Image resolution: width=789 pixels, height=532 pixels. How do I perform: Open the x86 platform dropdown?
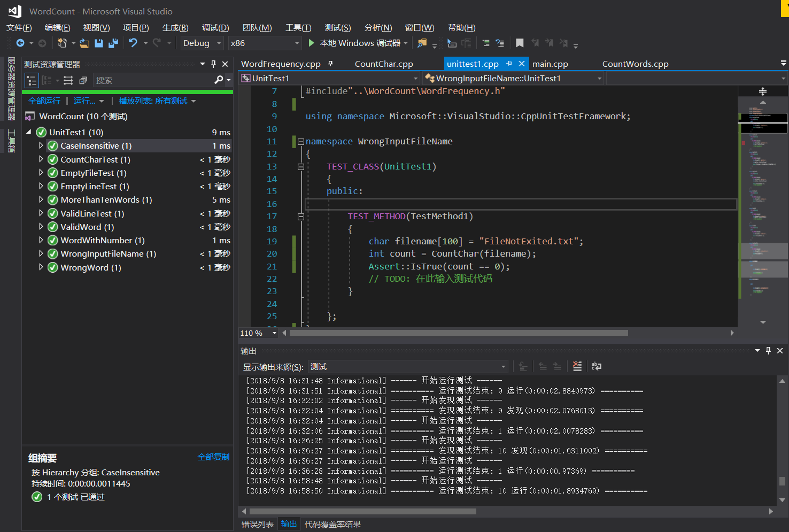pos(265,43)
